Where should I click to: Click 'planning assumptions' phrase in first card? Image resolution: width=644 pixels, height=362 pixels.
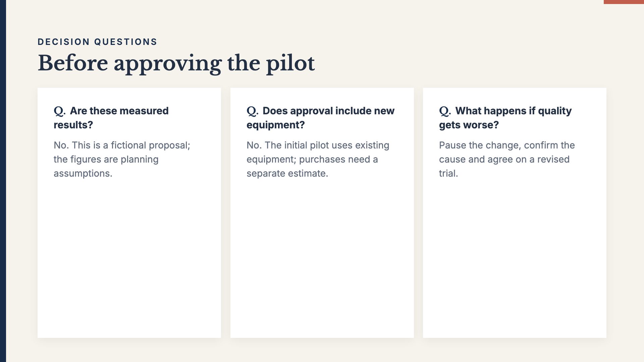[x=106, y=166]
